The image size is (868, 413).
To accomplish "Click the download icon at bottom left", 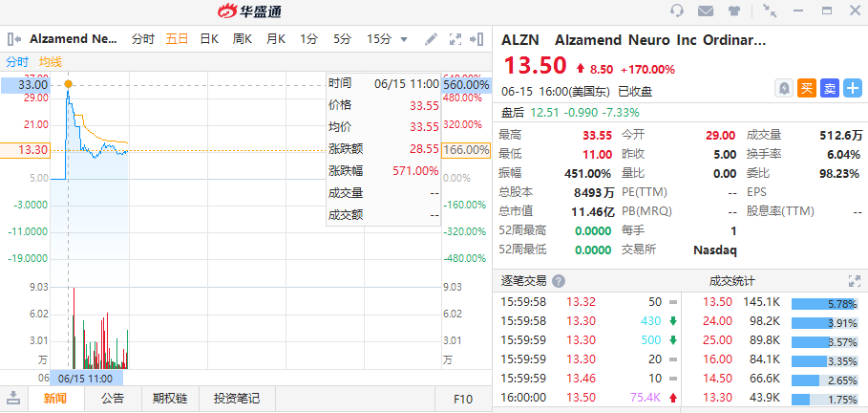I will point(13,398).
